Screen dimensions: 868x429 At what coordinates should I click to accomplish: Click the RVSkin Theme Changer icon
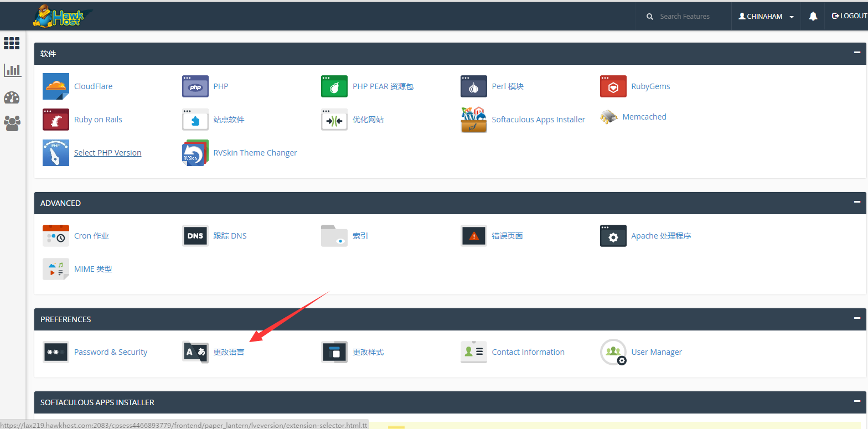click(x=195, y=153)
